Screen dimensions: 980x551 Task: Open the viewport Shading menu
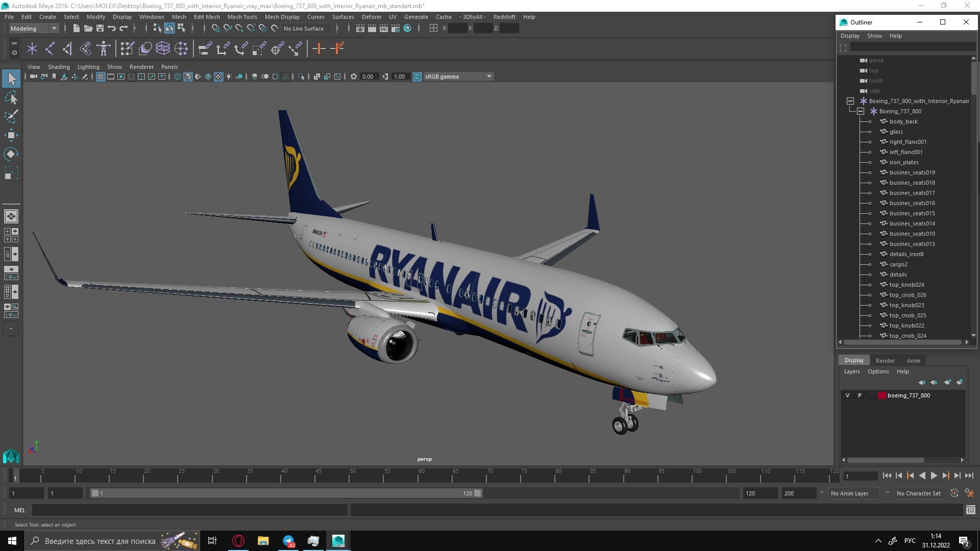(59, 67)
